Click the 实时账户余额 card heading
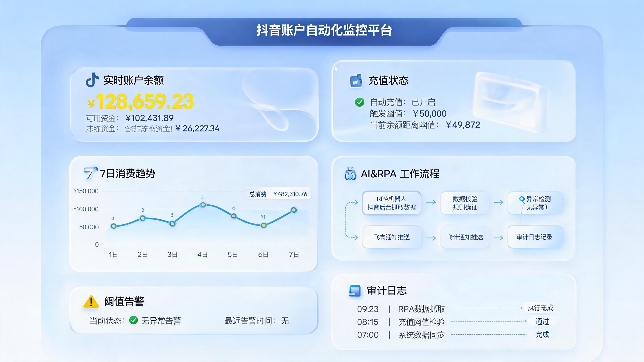This screenshot has height=362, width=644. coord(133,80)
